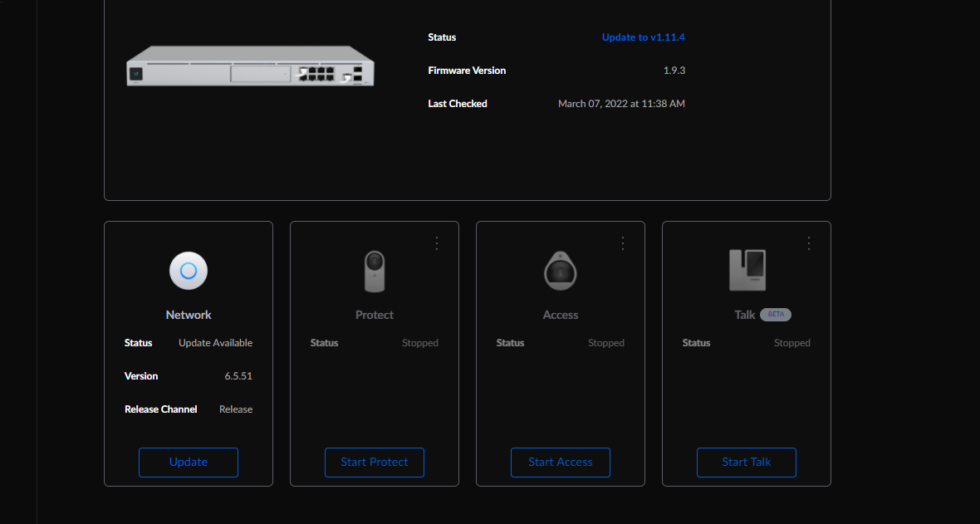Click the Last Checked timestamp
The width and height of the screenshot is (980, 524).
click(x=621, y=104)
